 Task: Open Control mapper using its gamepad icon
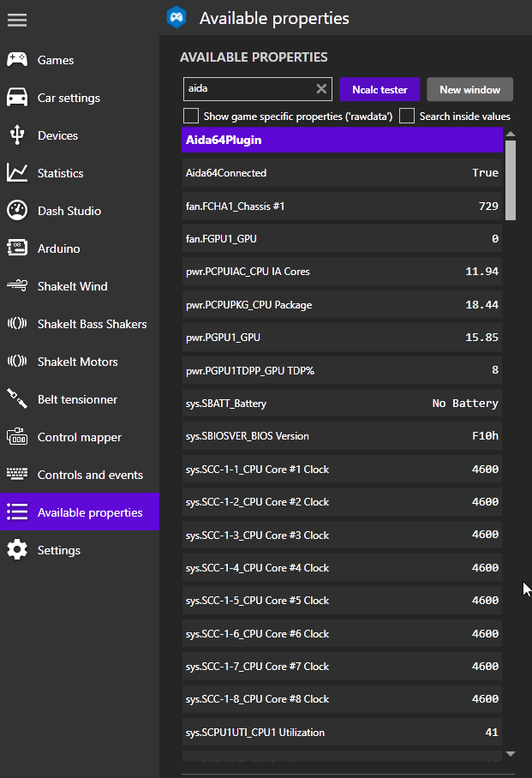18,436
